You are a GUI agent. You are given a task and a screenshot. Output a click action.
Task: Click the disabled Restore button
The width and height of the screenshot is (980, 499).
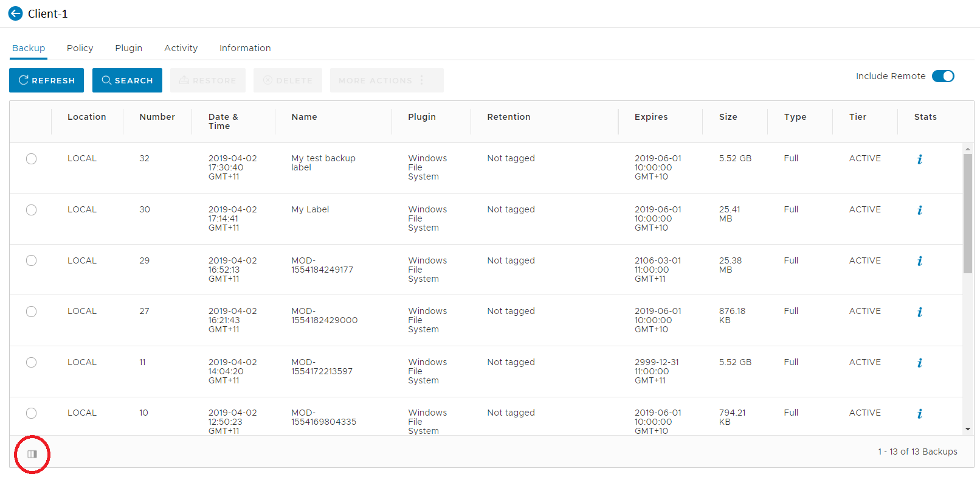pos(208,80)
